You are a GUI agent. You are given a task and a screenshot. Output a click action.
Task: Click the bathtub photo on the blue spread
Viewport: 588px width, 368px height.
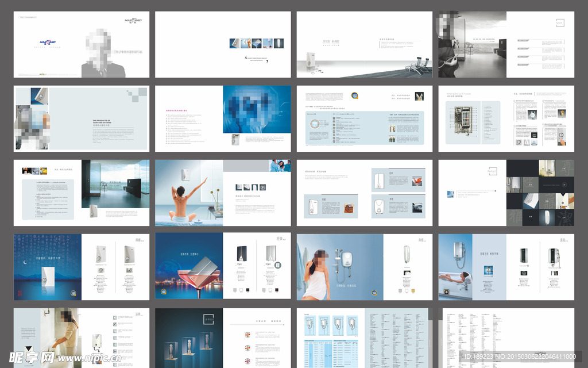click(x=455, y=283)
